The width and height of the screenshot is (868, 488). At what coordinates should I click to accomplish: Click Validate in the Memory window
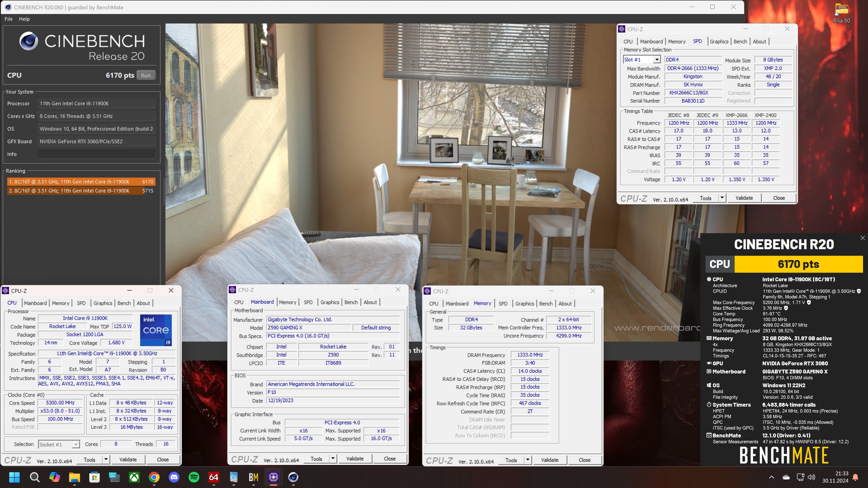click(x=550, y=460)
